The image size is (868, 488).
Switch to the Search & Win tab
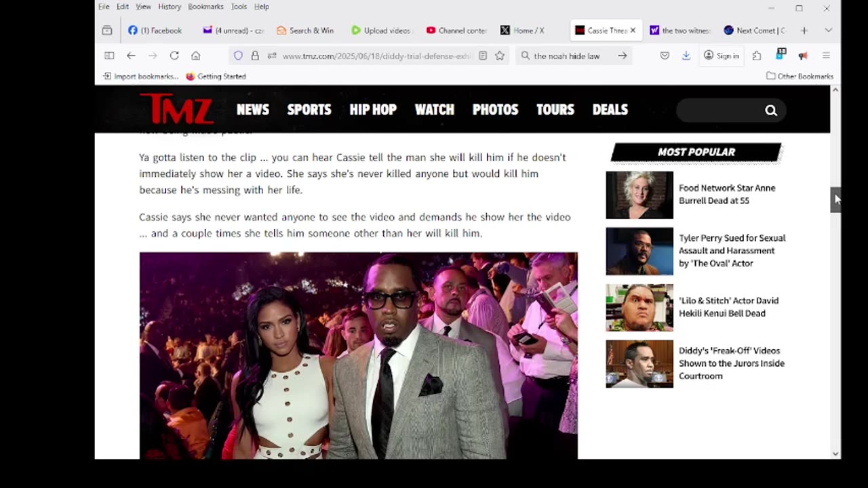click(306, 30)
